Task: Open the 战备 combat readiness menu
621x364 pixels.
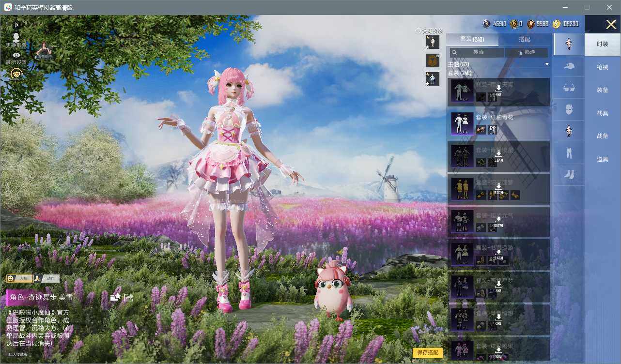Action: 603,136
